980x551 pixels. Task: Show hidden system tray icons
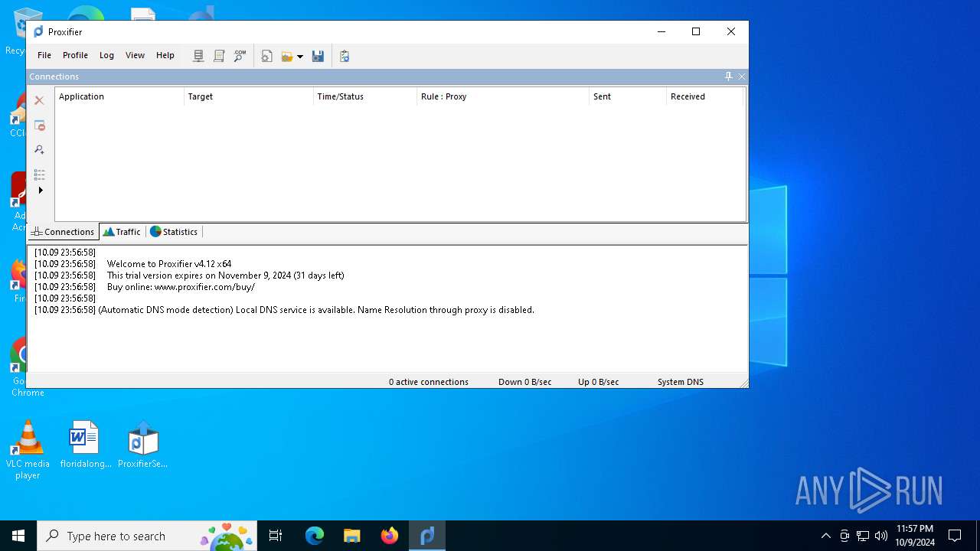(x=825, y=536)
